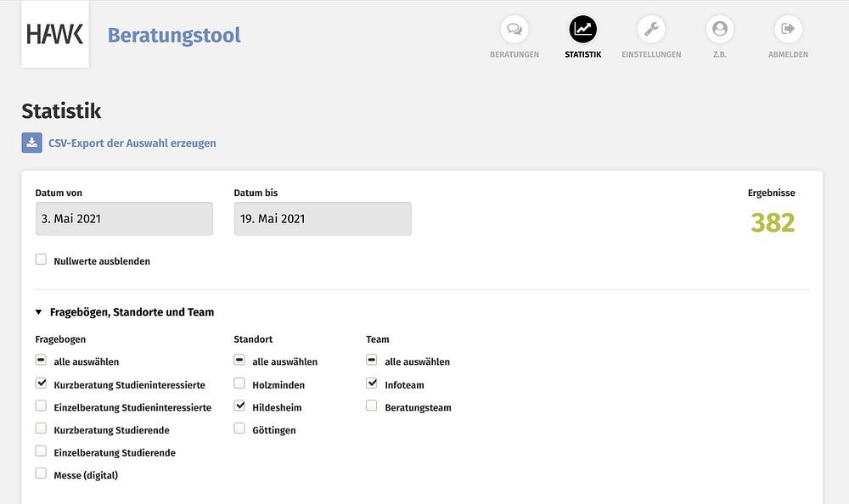Open Einstellungen wrench icon
Viewport: 849px width, 504px height.
click(x=651, y=29)
